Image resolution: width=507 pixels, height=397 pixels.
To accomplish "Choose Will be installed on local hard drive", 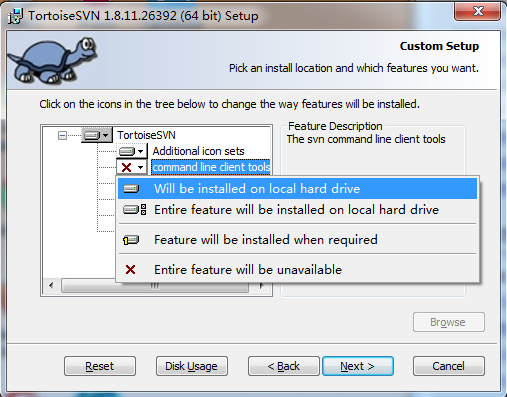I will pos(297,189).
